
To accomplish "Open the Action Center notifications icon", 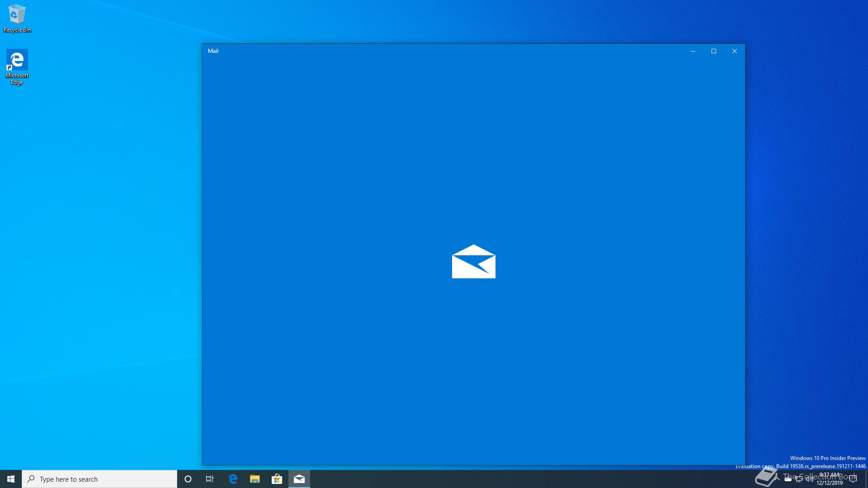I will [x=853, y=479].
